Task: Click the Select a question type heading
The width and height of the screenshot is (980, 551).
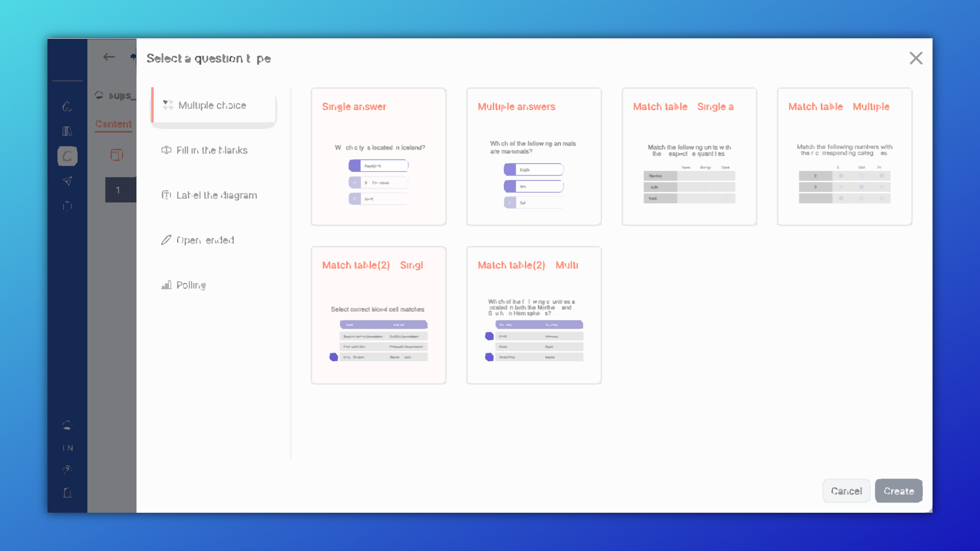Action: coord(208,58)
